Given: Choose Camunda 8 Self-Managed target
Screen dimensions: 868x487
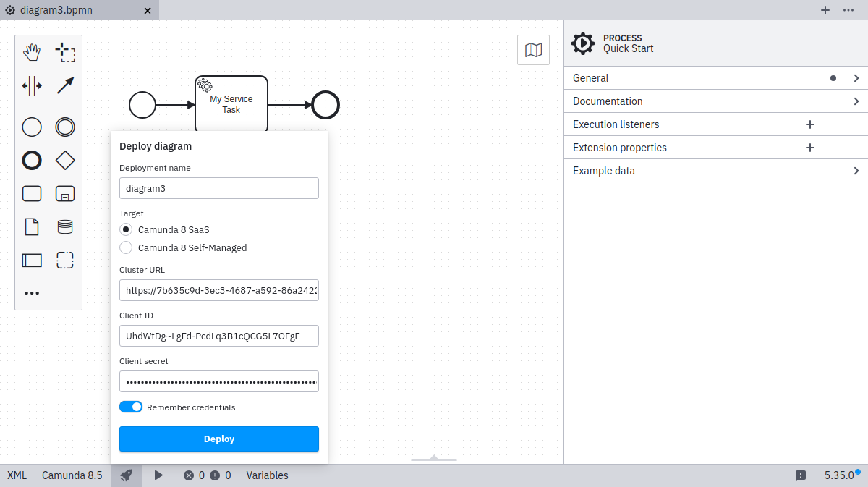Looking at the screenshot, I should (x=125, y=247).
